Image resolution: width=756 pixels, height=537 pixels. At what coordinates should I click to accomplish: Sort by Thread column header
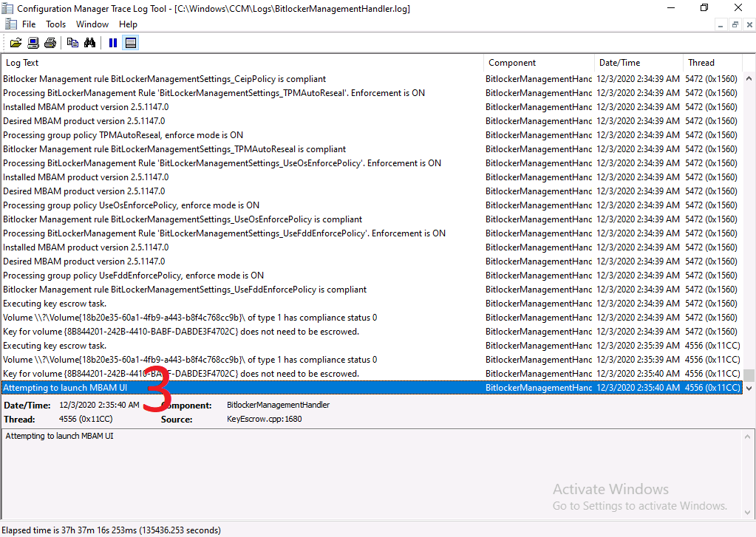712,63
